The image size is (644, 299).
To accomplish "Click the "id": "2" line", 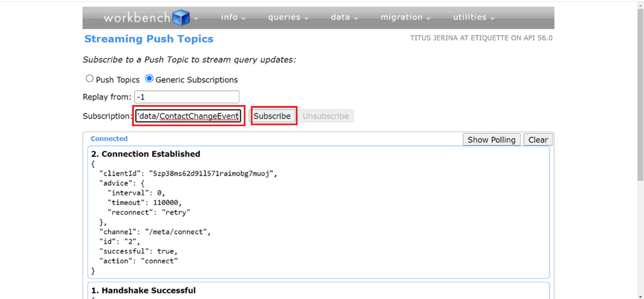I will click(120, 241).
